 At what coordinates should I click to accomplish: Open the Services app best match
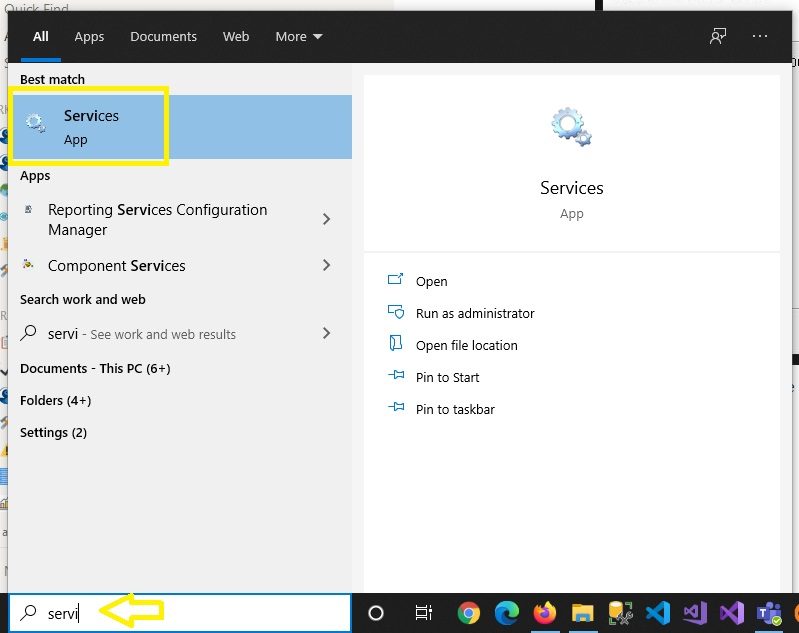coord(181,127)
